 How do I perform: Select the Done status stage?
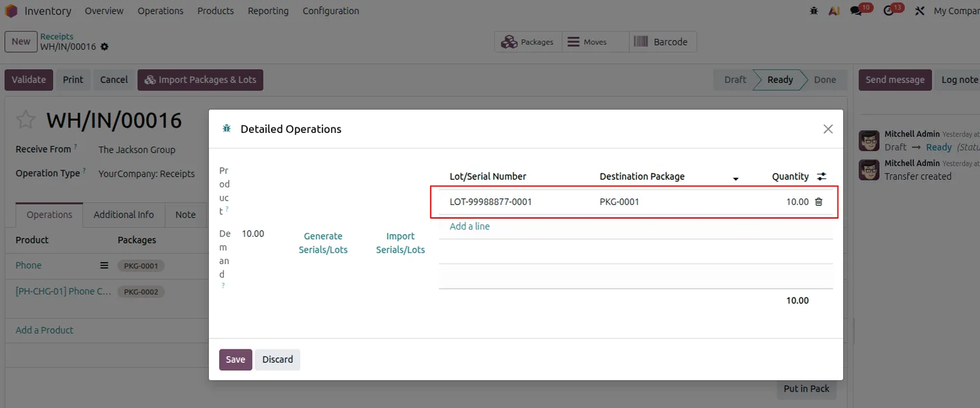click(825, 80)
